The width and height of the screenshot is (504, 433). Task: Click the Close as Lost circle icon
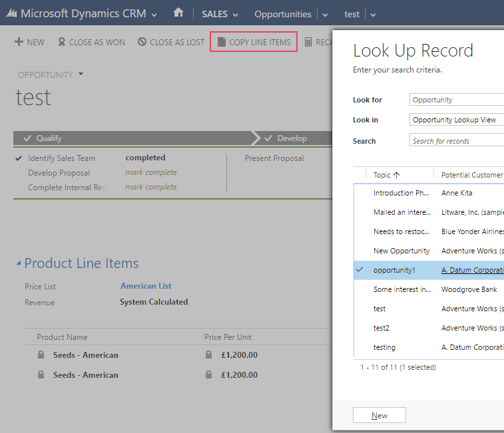[x=142, y=42]
